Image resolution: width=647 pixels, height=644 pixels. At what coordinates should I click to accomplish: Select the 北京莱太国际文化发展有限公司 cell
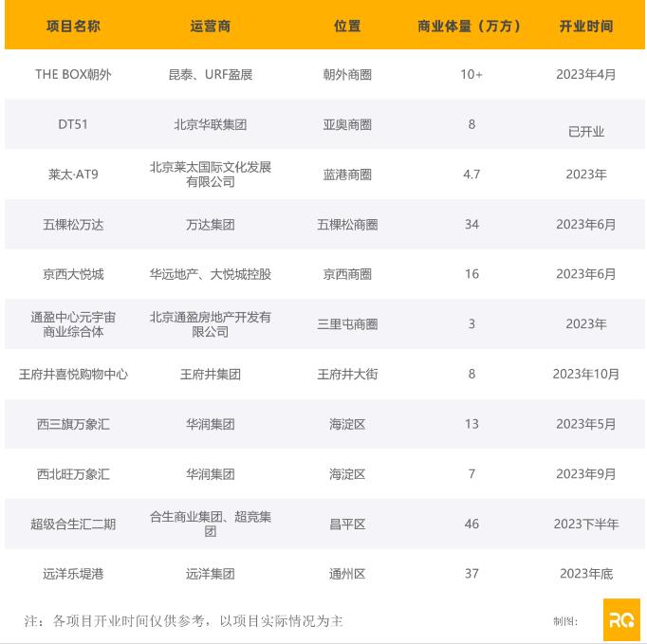point(210,175)
